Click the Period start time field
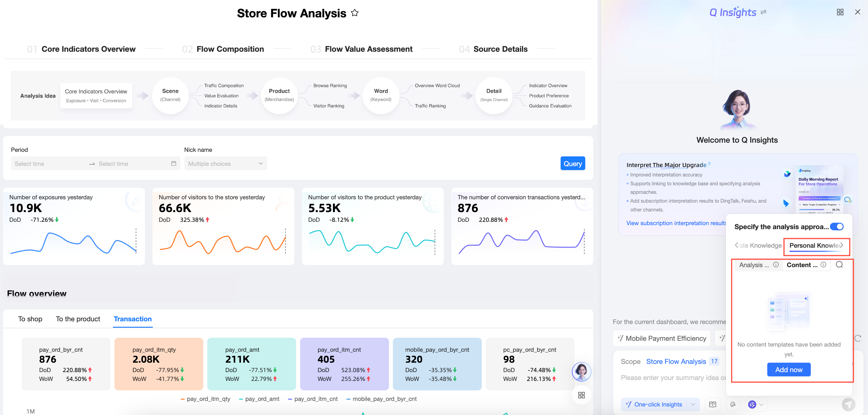 point(48,164)
